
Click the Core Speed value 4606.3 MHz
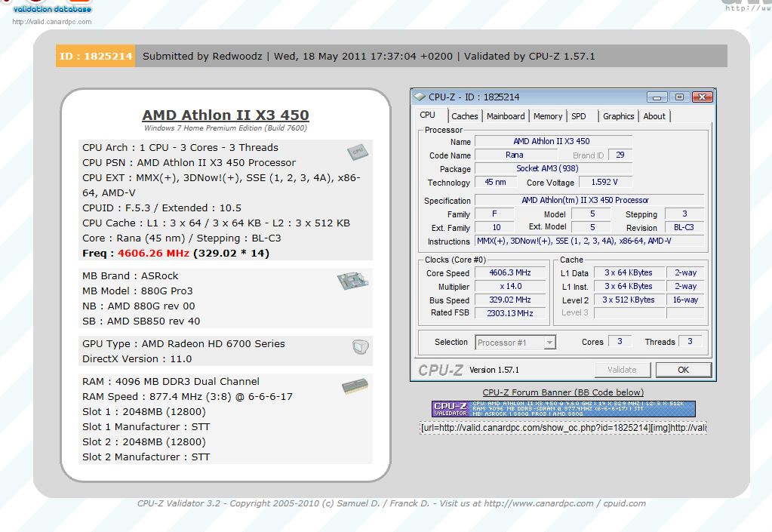click(x=510, y=272)
